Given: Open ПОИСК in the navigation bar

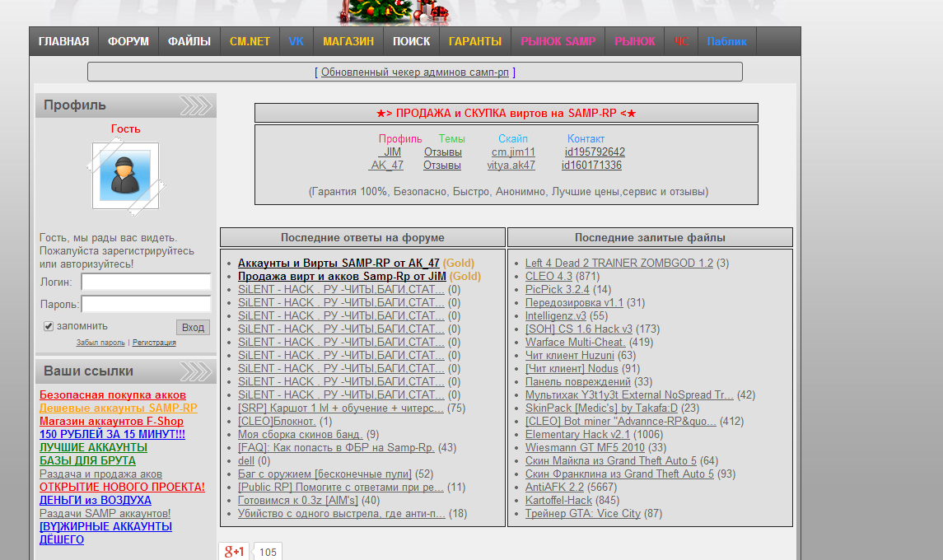Looking at the screenshot, I should point(411,41).
